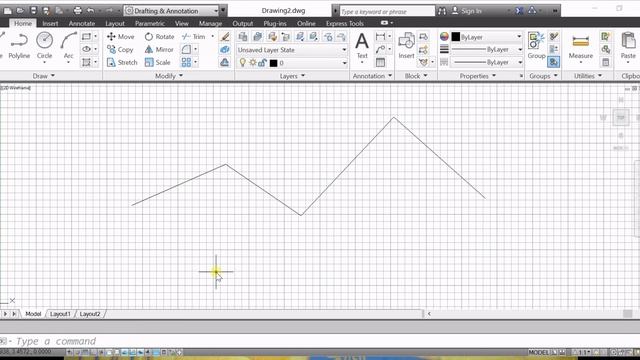Click the keyword search input field

pos(387,11)
